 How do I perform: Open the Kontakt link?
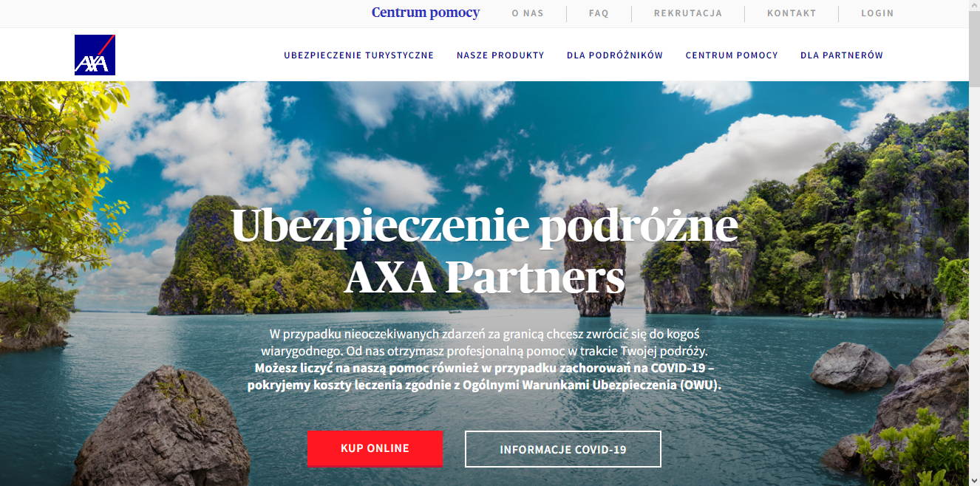[792, 13]
